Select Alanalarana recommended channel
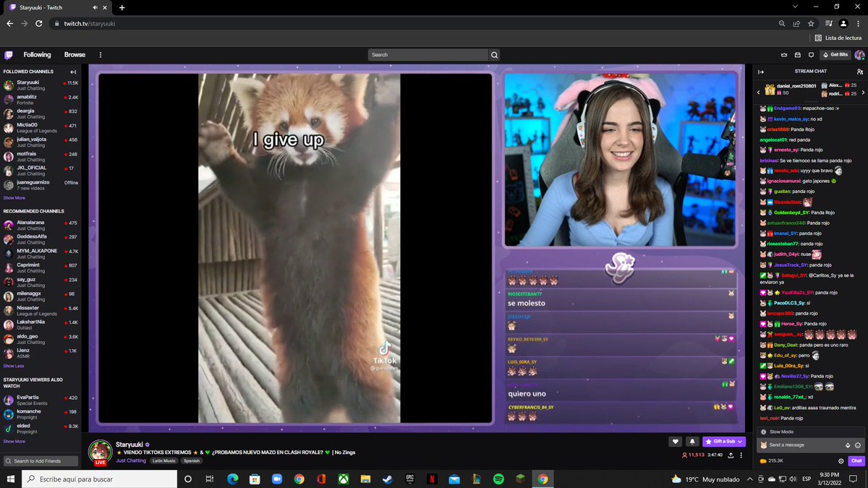 click(x=41, y=226)
